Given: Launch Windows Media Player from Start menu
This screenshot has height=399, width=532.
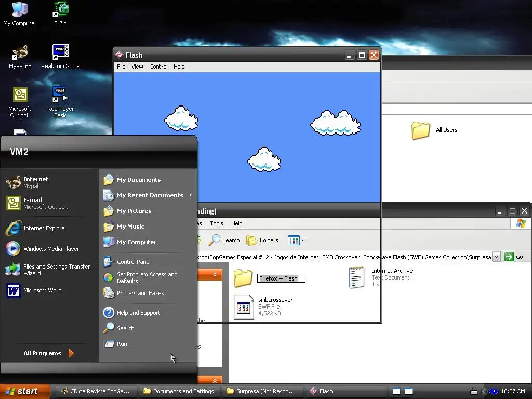Looking at the screenshot, I should (43, 249).
